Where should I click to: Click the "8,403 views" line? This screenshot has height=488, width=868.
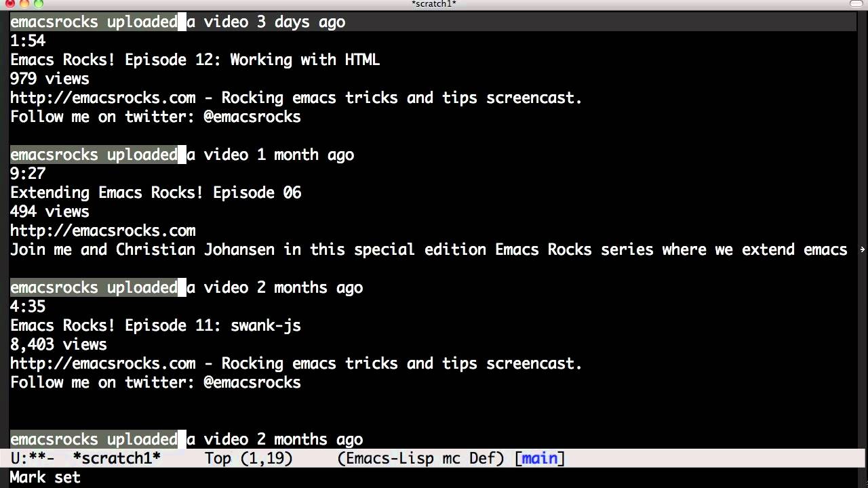(x=58, y=344)
